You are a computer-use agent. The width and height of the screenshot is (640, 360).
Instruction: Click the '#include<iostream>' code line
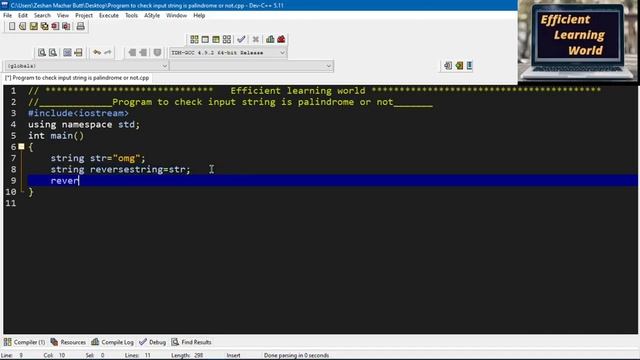point(78,113)
